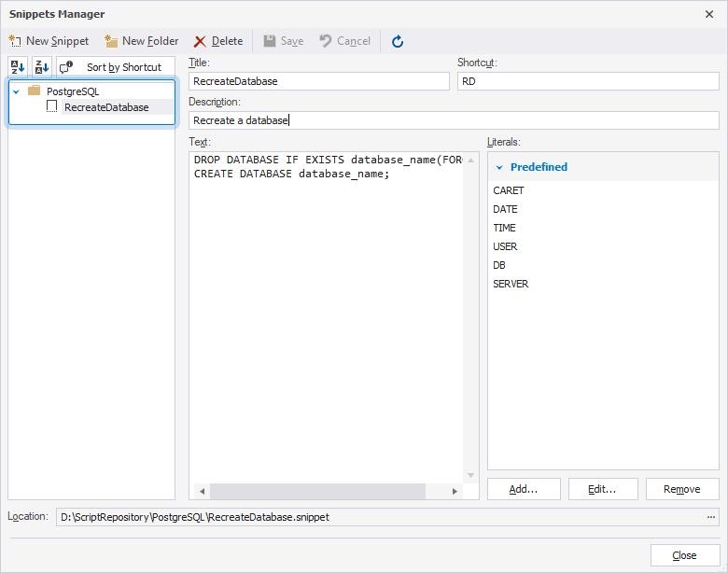
Task: Select the DB literal
Action: point(499,265)
